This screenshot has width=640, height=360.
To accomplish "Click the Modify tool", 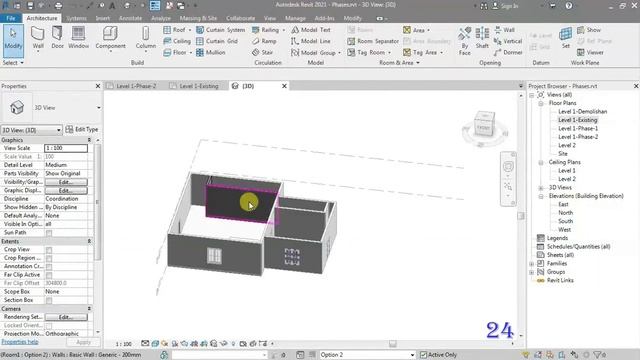I will click(13, 40).
